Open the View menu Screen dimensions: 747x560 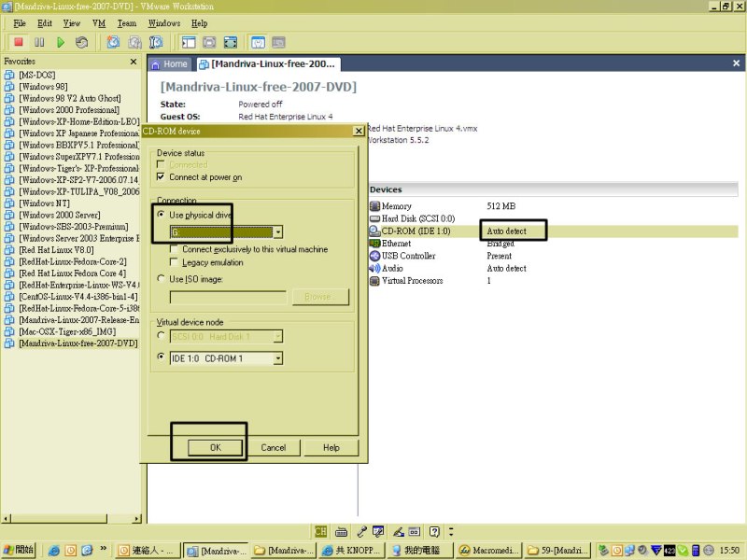coord(72,23)
